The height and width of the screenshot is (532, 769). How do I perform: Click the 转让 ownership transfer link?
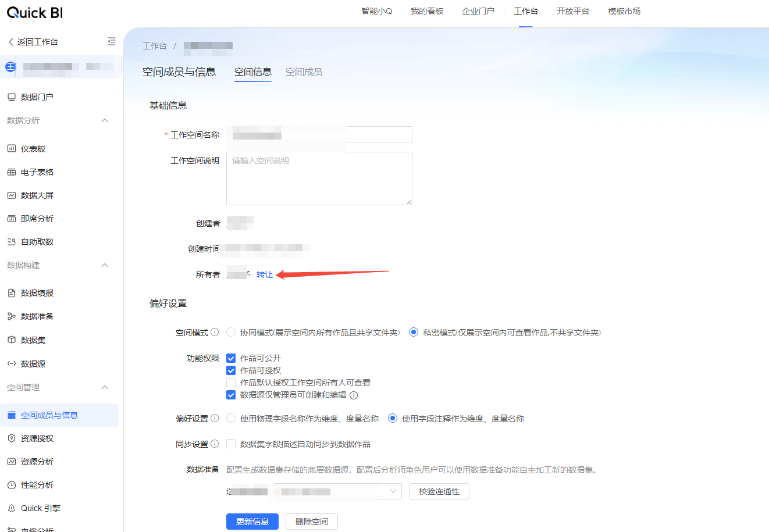pos(265,274)
